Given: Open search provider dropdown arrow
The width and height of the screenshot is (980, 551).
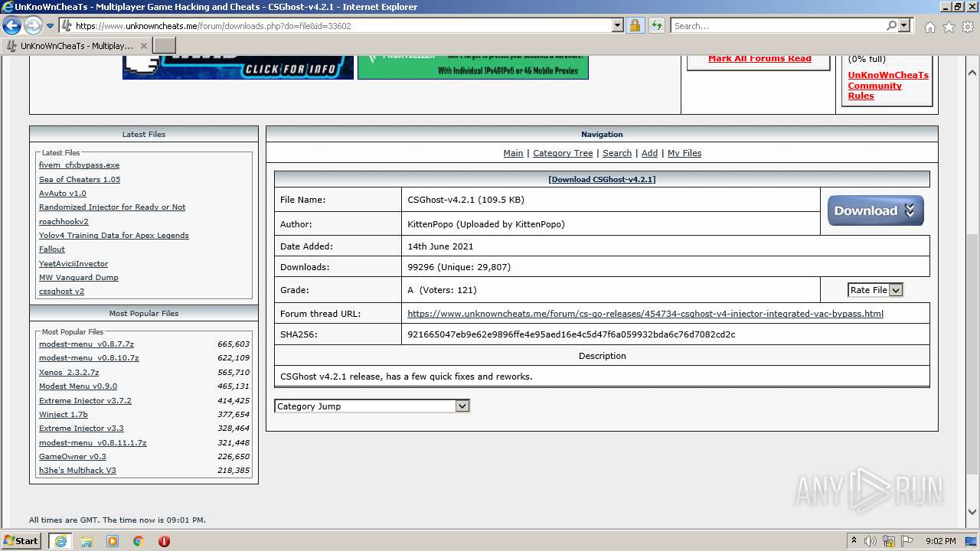Looking at the screenshot, I should coord(904,26).
